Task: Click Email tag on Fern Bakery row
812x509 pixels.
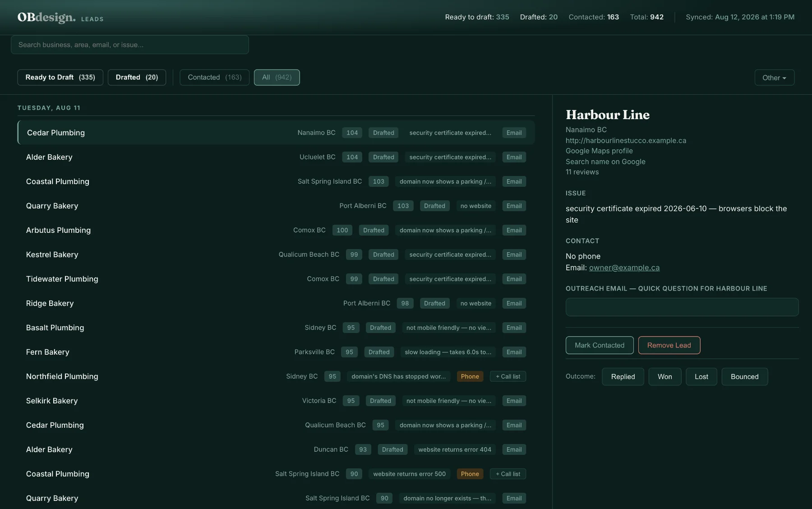Action: pos(514,352)
